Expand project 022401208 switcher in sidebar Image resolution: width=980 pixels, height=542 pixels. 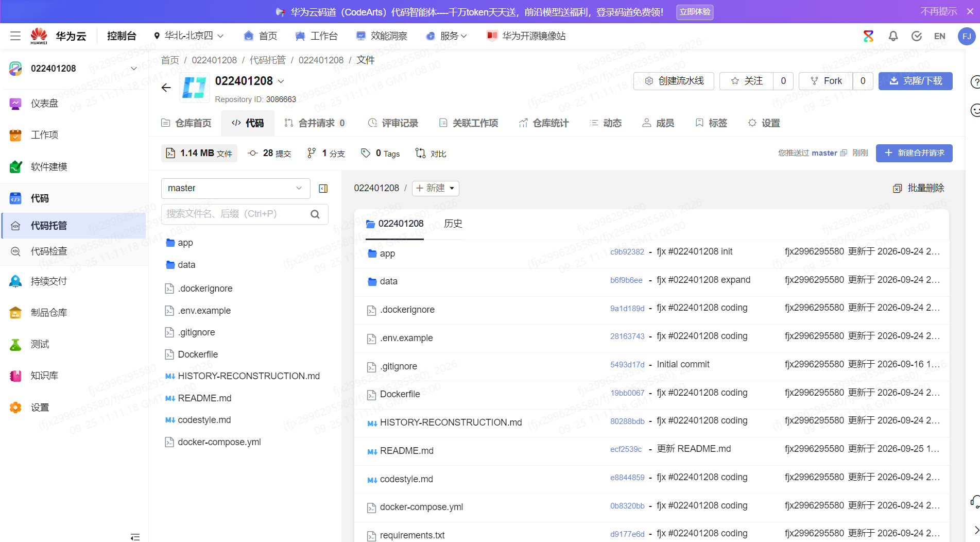point(134,69)
